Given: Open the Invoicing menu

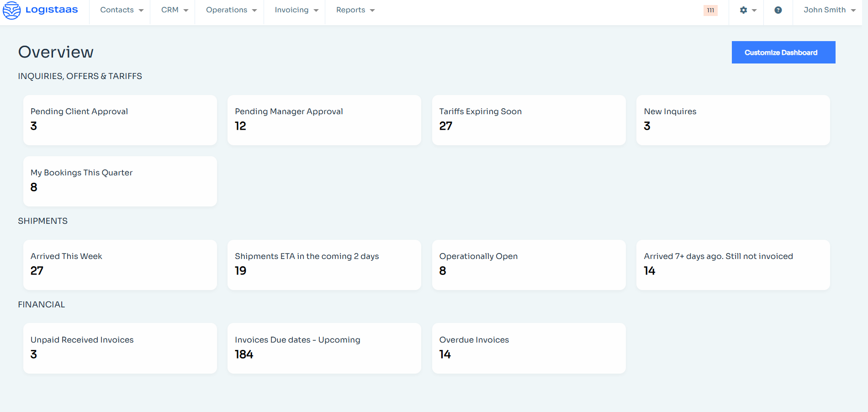Looking at the screenshot, I should tap(296, 10).
